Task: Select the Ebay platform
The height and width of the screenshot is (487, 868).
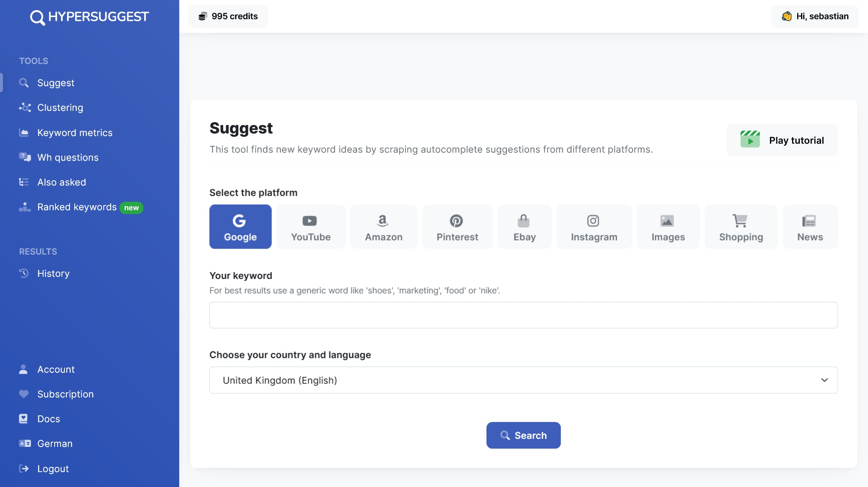Action: click(524, 226)
